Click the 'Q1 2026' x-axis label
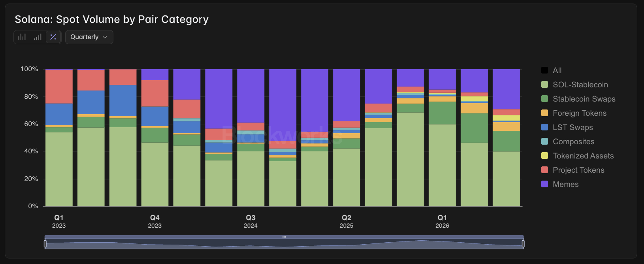The image size is (644, 264). point(442,221)
